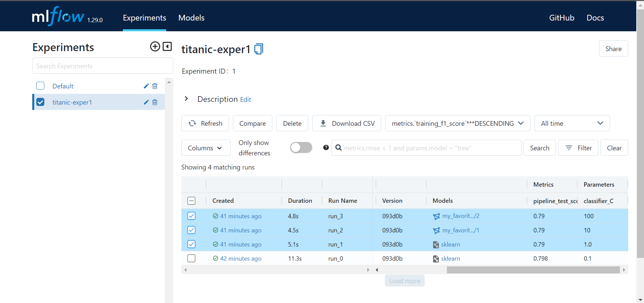Expand the Description section chevron

[187, 99]
